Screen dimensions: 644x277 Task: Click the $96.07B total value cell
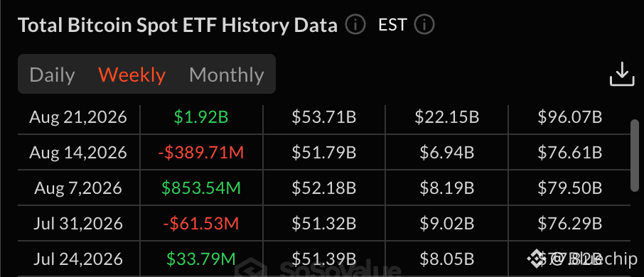tap(569, 118)
